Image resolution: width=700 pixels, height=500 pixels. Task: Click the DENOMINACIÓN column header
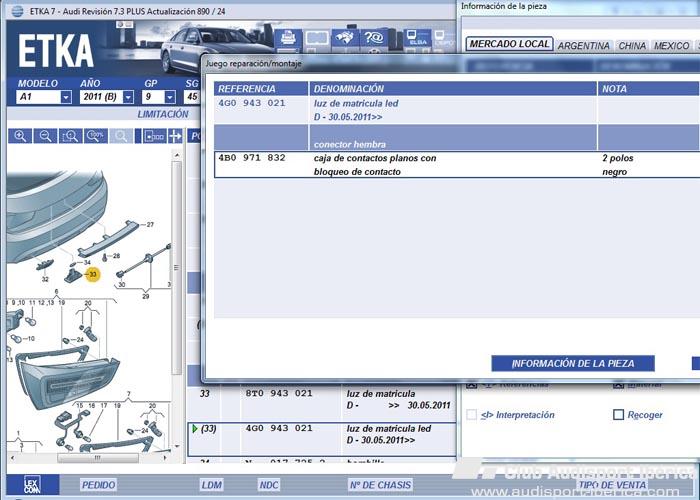click(x=453, y=88)
